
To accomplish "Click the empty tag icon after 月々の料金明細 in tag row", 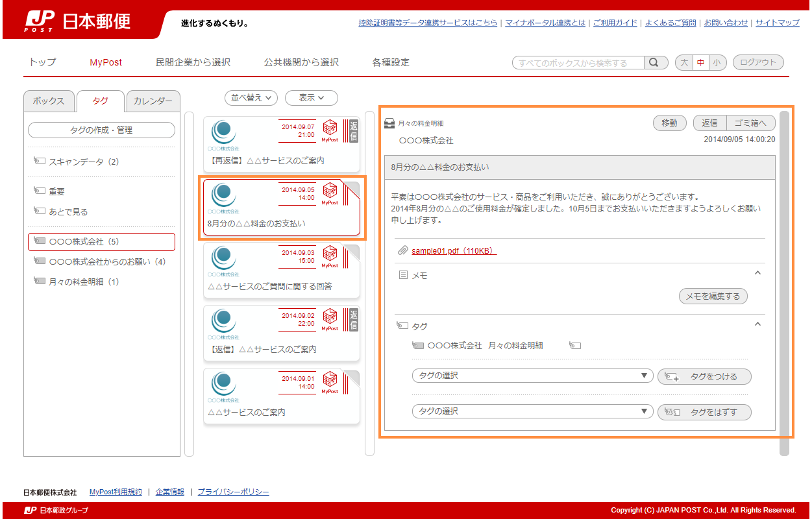I will pos(575,345).
